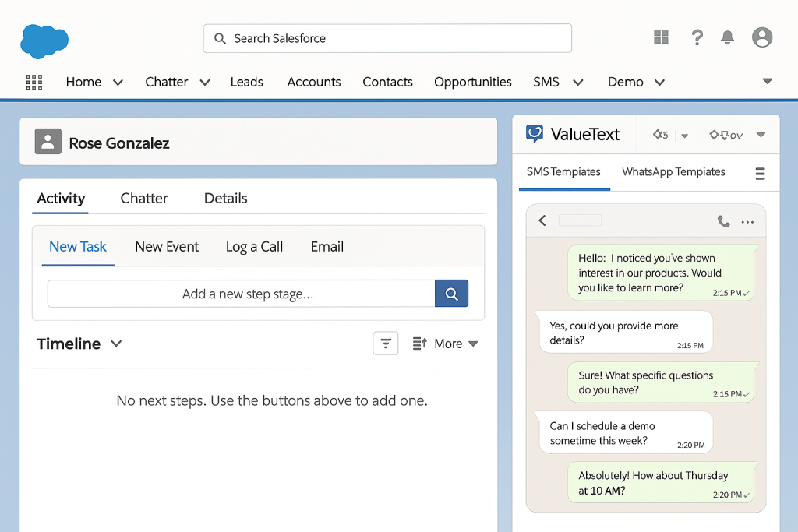Open the Accounts nav item
This screenshot has width=798, height=532.
(x=313, y=82)
